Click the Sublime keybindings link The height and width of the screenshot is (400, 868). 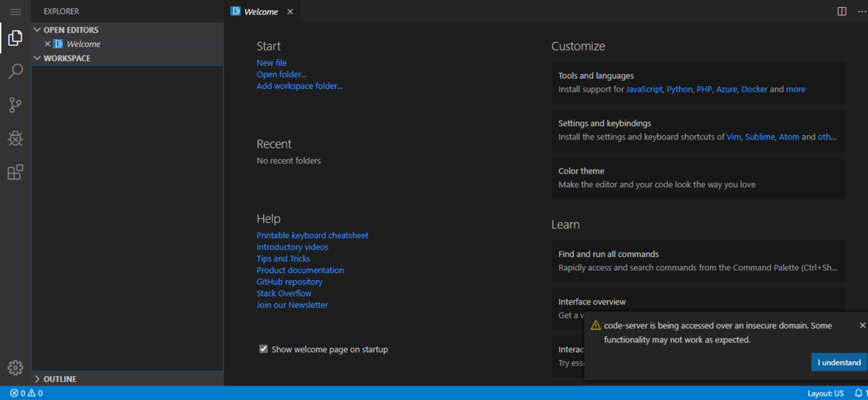tap(760, 137)
